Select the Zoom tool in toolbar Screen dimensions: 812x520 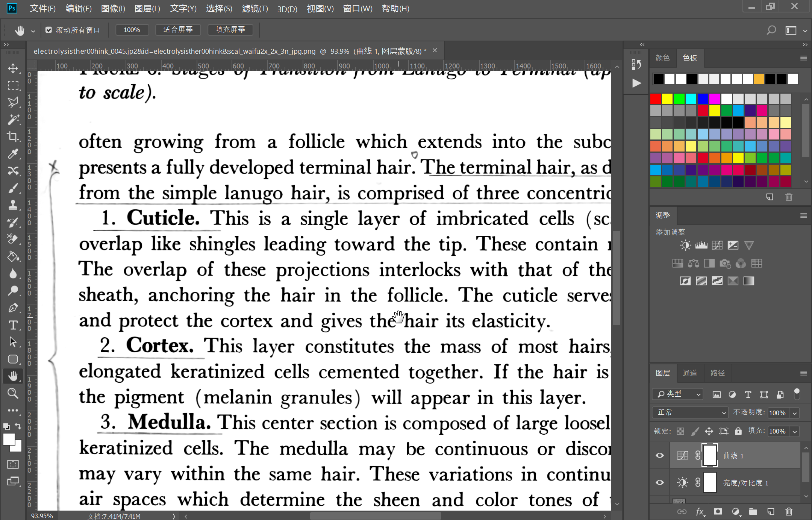coord(13,393)
